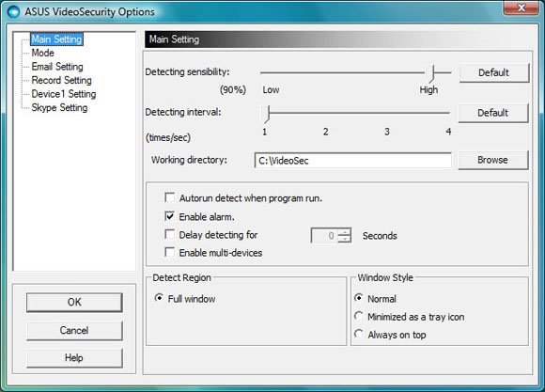Tick the Delay detecting for checkbox

point(170,234)
